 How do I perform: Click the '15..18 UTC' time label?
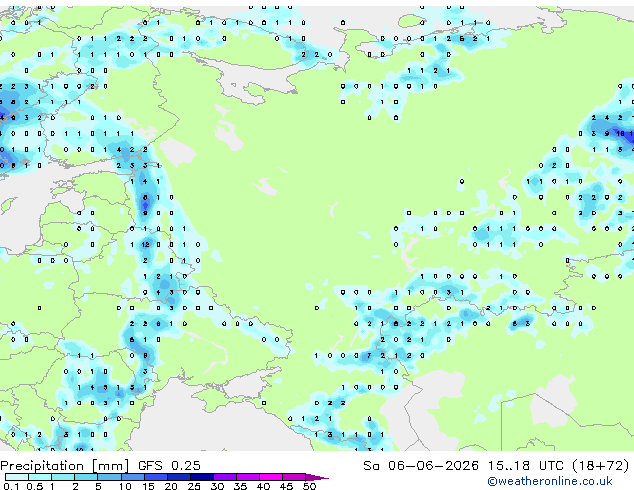pyautogui.click(x=525, y=466)
